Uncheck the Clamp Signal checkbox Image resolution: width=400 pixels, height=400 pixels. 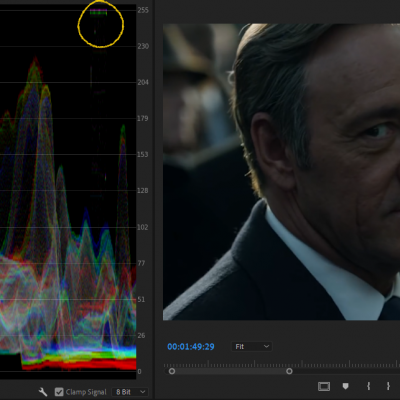tap(59, 392)
